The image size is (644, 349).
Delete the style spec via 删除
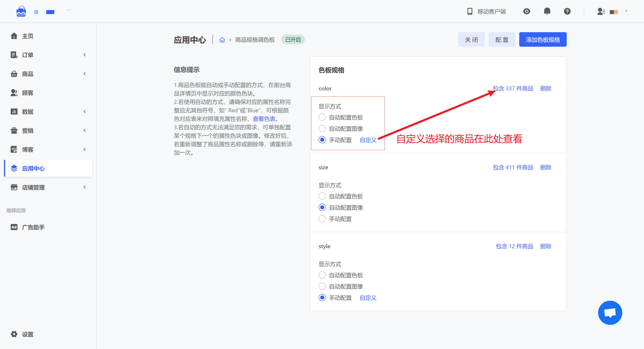(546, 246)
